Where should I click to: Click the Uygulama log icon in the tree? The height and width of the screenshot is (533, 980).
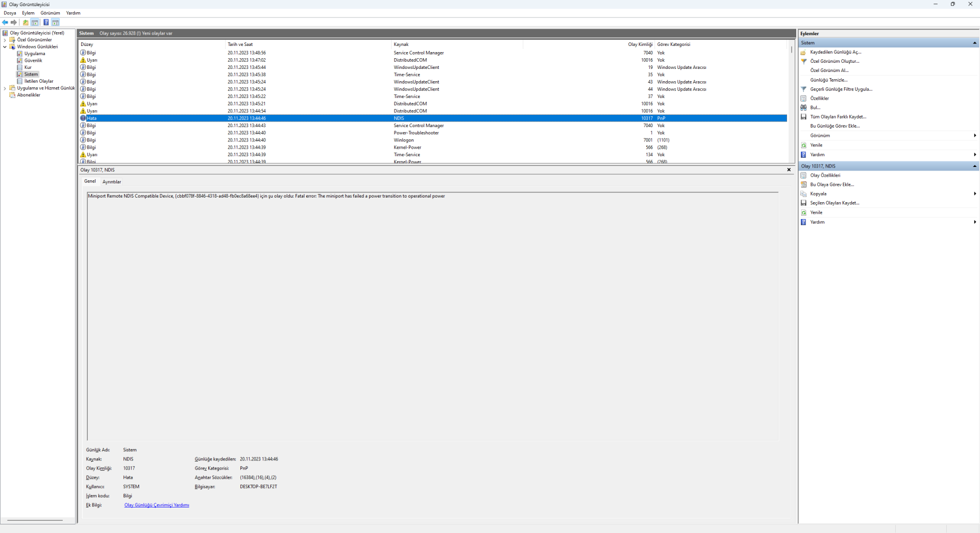tap(20, 54)
